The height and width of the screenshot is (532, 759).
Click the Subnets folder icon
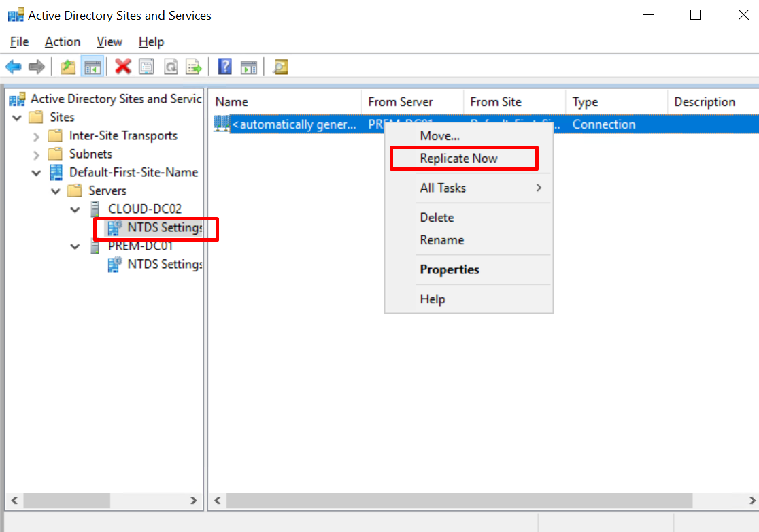point(55,154)
